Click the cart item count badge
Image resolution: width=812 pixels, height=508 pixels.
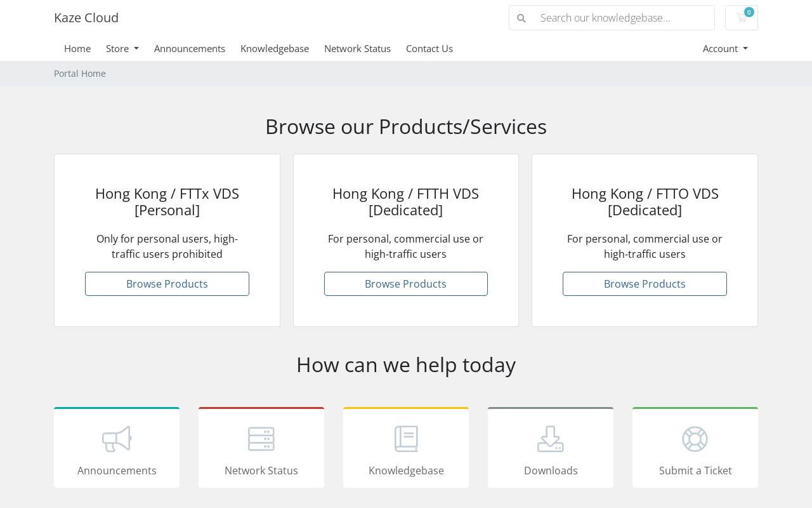749,12
